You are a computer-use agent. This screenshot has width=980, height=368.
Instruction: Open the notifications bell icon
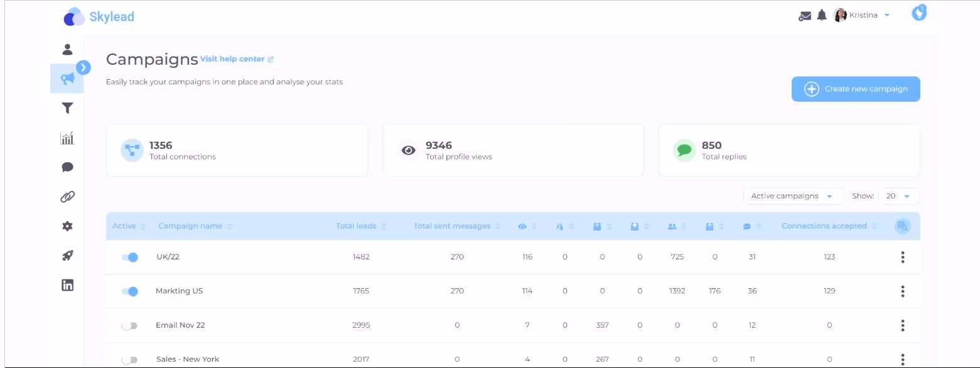tap(822, 14)
